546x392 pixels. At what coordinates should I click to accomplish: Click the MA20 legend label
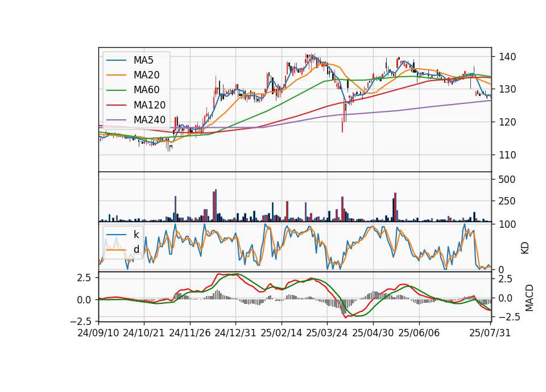click(147, 75)
